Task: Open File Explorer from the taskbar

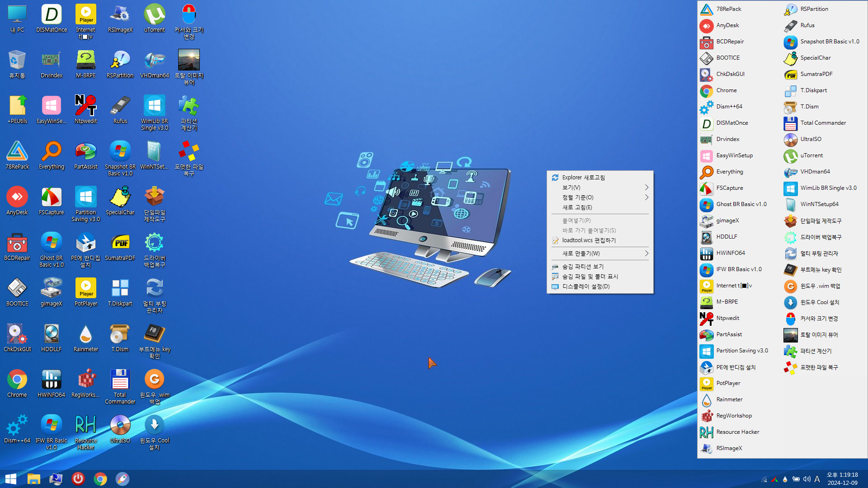Action: click(34, 479)
